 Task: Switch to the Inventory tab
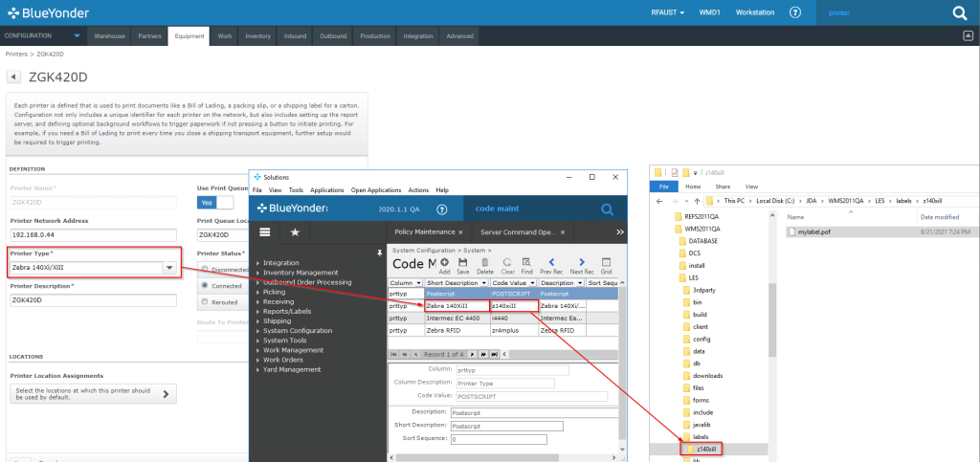point(257,36)
